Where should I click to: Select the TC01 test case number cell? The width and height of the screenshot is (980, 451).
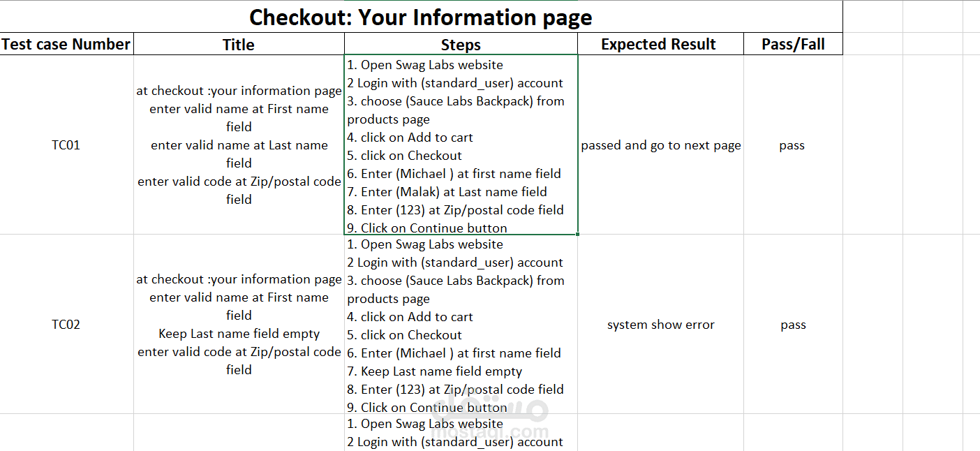point(66,145)
